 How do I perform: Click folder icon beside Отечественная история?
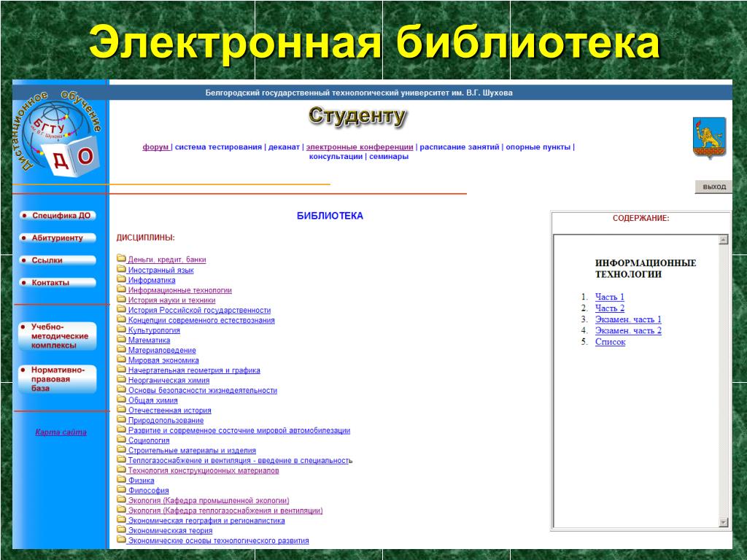click(x=122, y=409)
